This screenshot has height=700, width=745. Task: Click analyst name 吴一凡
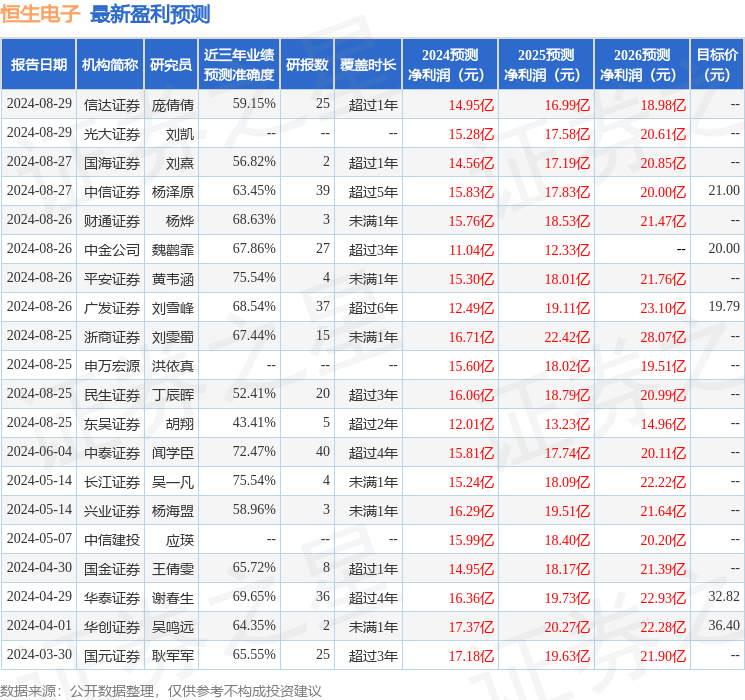click(x=173, y=482)
